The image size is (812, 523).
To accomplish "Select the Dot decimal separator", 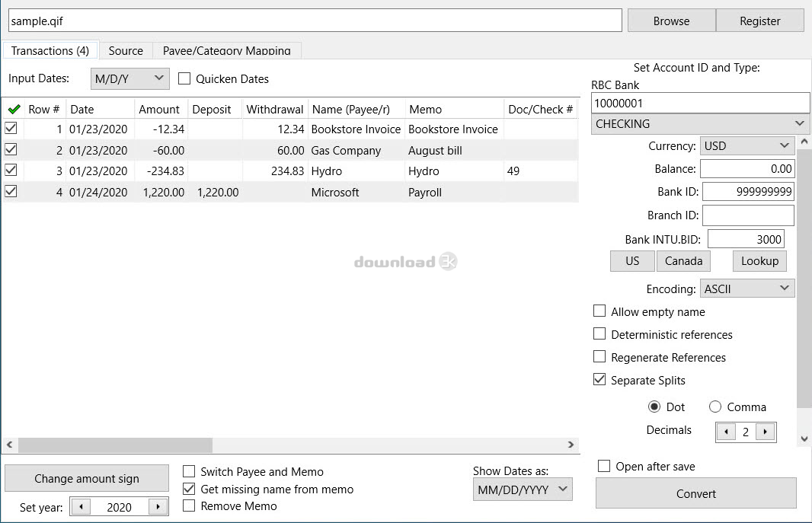I will coord(654,407).
